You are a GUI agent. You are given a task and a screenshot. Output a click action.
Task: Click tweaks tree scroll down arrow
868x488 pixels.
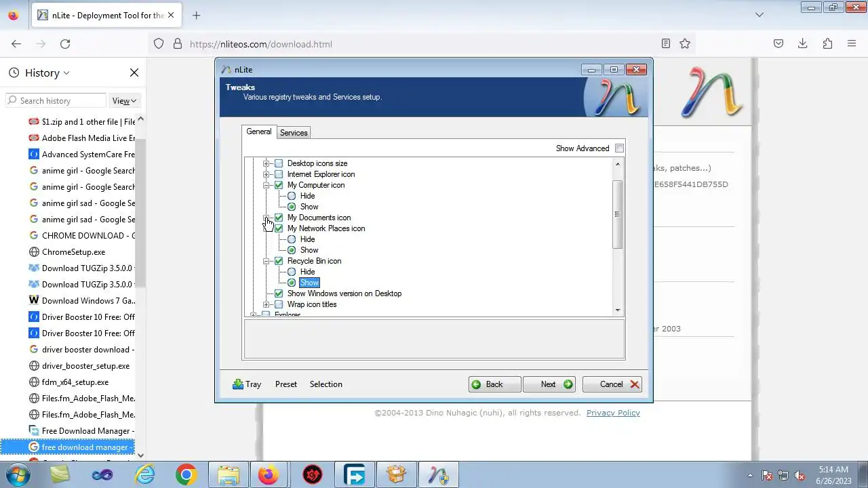[617, 310]
